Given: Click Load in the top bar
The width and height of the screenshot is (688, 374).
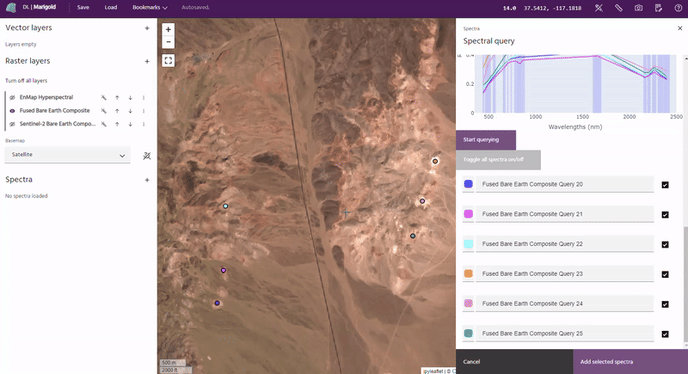Looking at the screenshot, I should pyautogui.click(x=111, y=7).
